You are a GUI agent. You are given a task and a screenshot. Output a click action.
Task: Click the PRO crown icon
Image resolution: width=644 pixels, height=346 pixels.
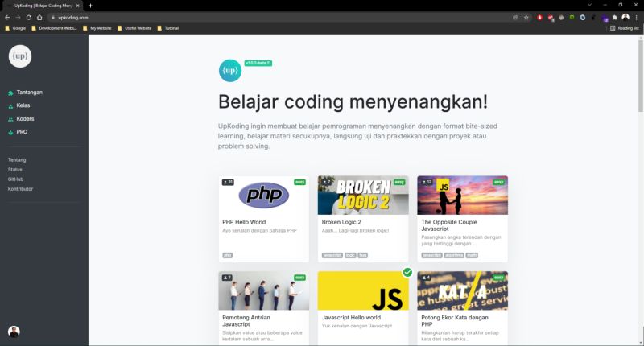pos(10,132)
